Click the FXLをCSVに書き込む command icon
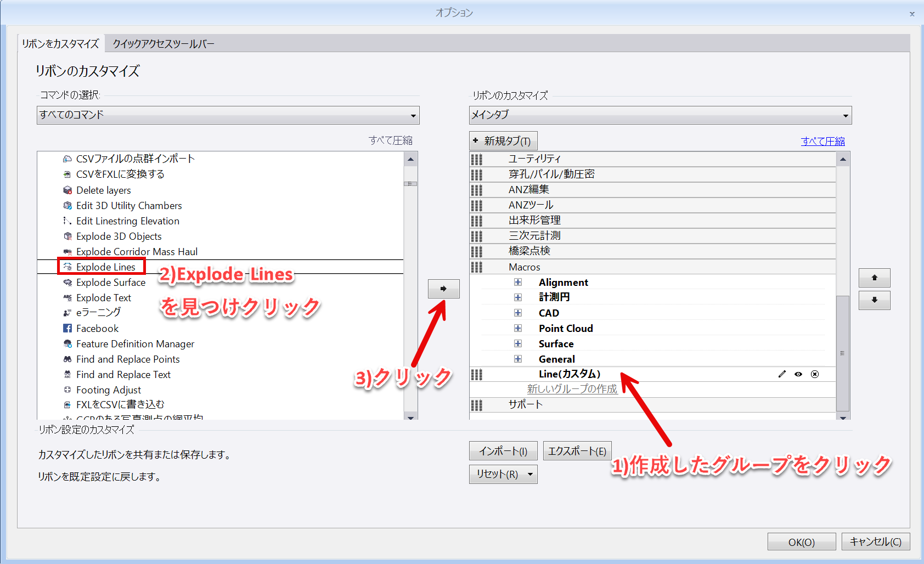The height and width of the screenshot is (564, 924). 67,405
